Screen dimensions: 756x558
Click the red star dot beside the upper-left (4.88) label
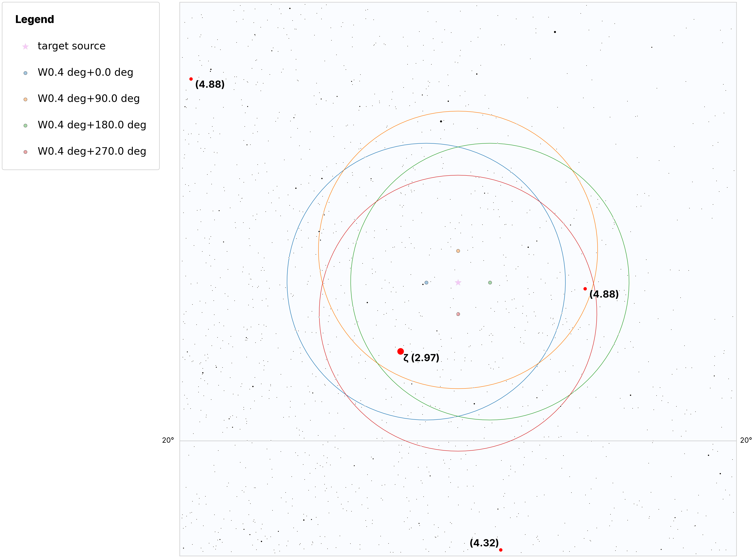191,79
